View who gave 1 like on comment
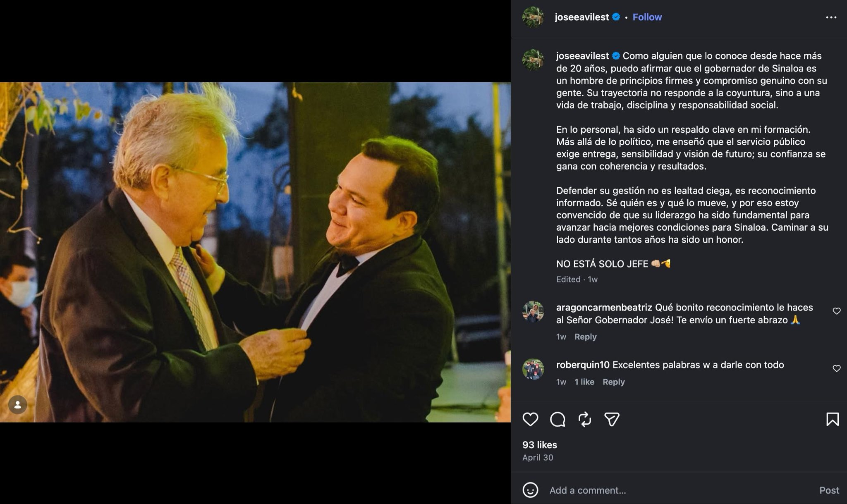The height and width of the screenshot is (504, 847). point(584,382)
